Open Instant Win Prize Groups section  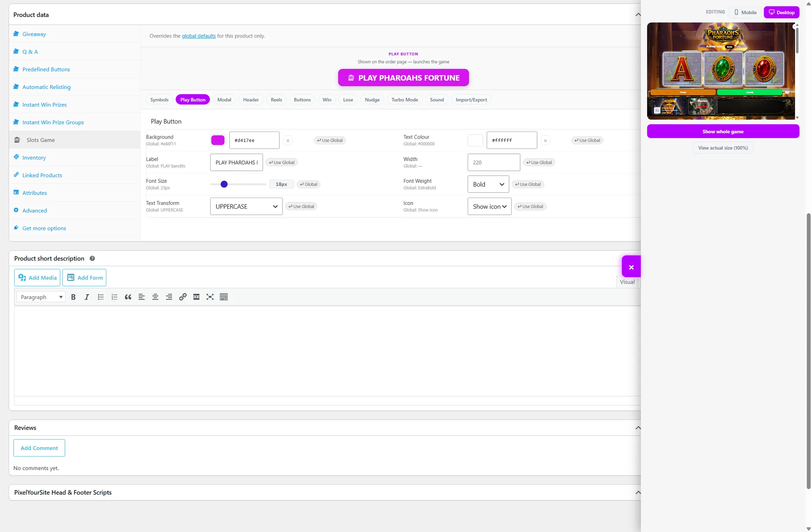pyautogui.click(x=53, y=122)
